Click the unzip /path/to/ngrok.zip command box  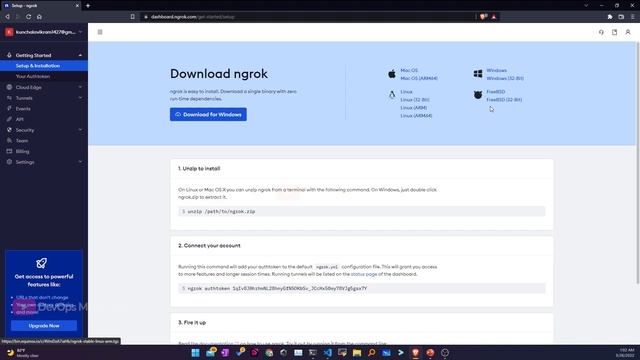(362, 211)
